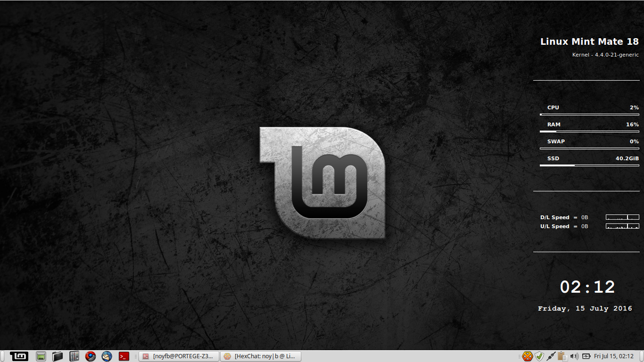644x362 pixels.
Task: Open the network connection tray icon
Action: click(x=551, y=356)
